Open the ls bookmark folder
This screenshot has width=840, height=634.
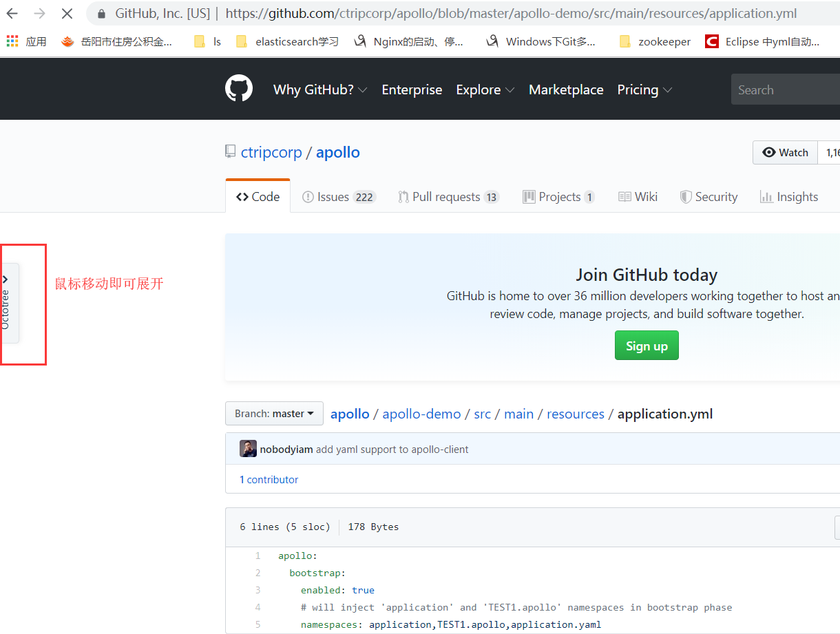click(207, 41)
